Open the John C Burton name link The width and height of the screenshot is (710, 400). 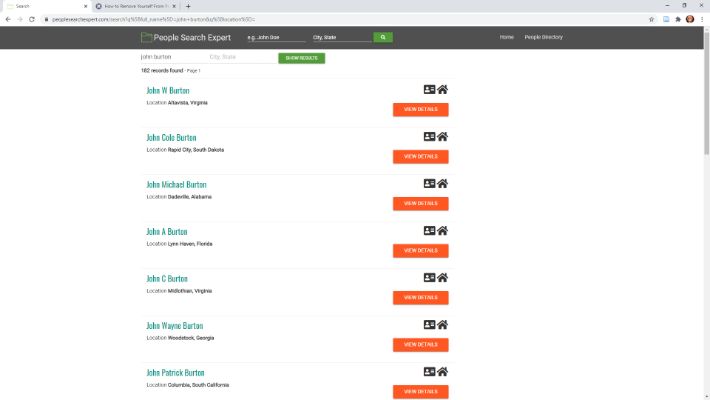click(167, 279)
